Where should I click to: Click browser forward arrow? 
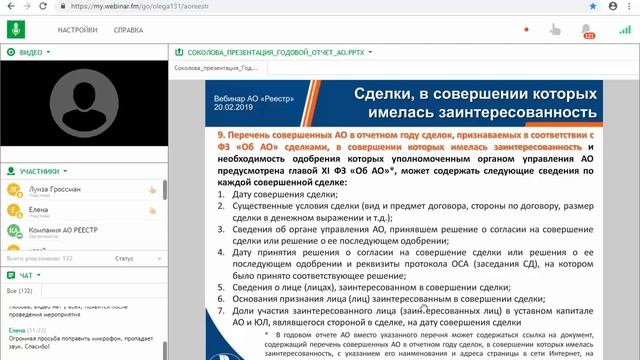27,6
